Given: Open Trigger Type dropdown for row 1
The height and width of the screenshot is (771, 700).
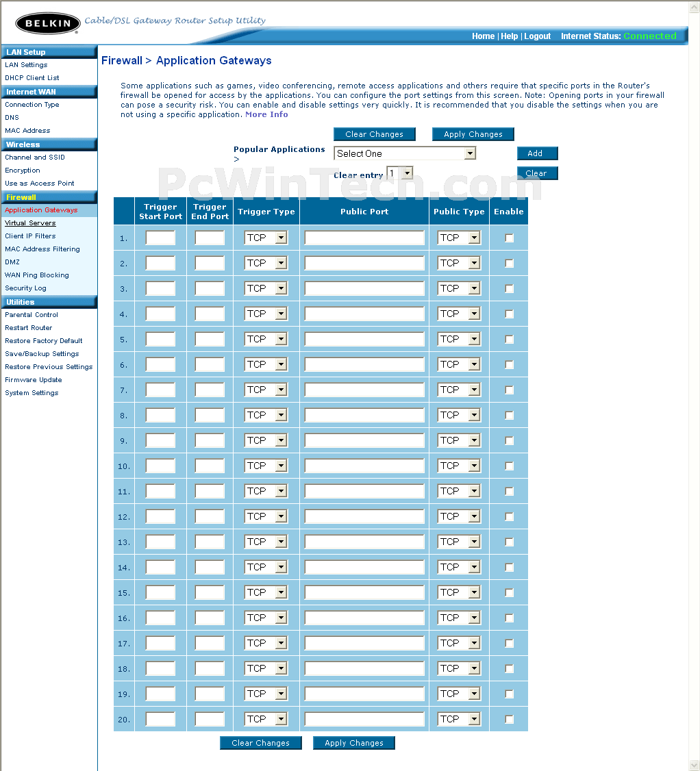Looking at the screenshot, I should click(266, 238).
